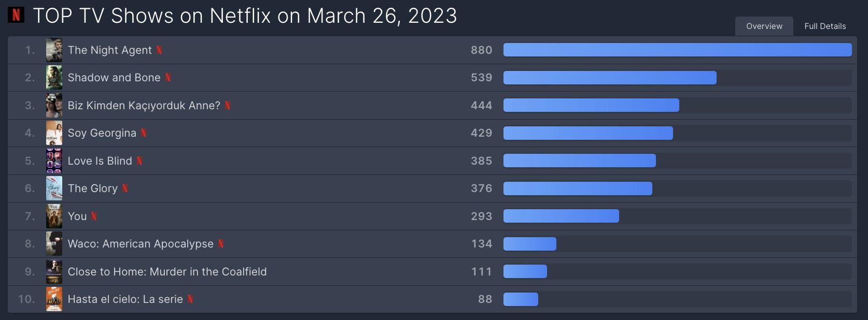
Task: Click the Netflix logo beside the page title
Action: tap(16, 15)
